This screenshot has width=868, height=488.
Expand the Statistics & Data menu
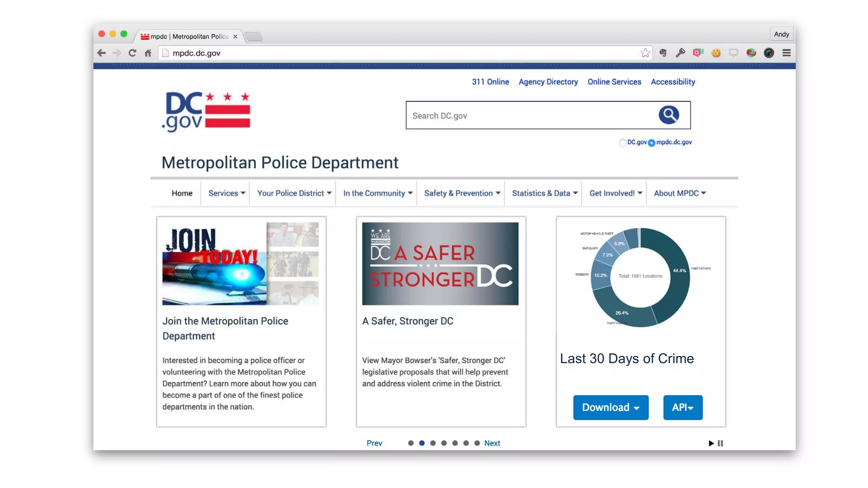point(544,193)
